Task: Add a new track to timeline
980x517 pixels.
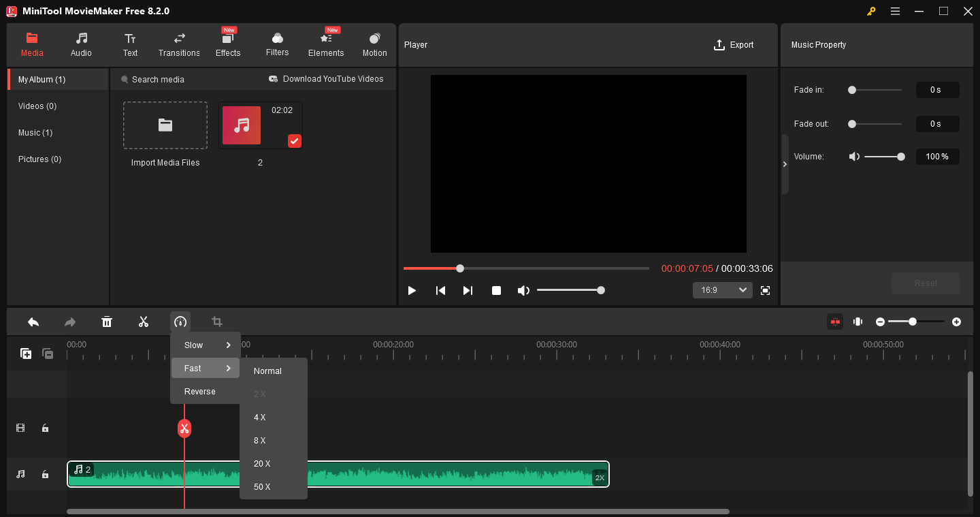Action: click(26, 354)
